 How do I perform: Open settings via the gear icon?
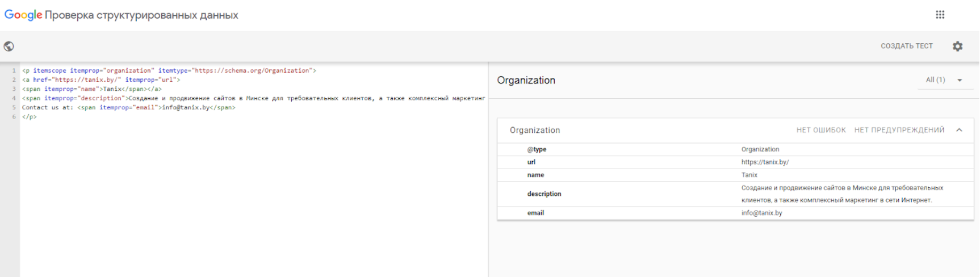(x=957, y=47)
